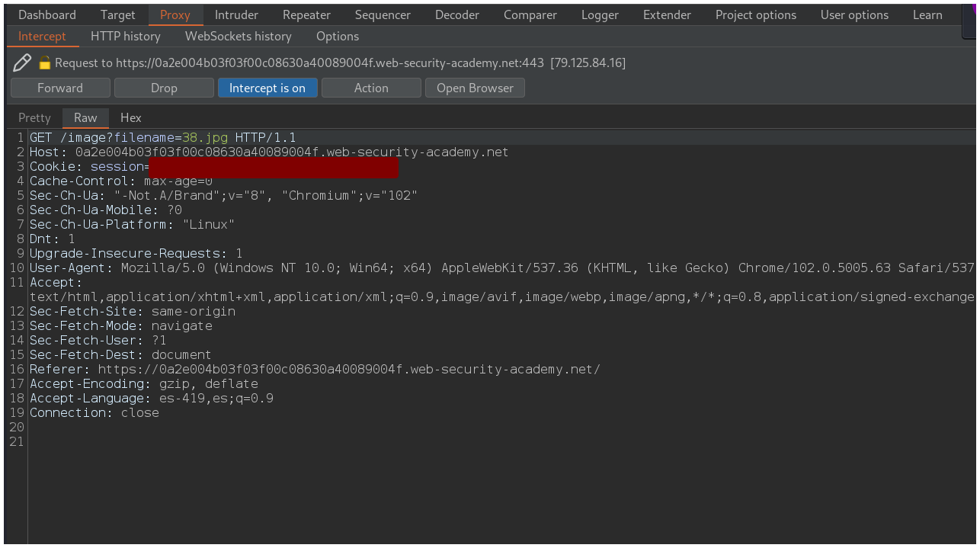Switch to the HTTP history tab

[x=125, y=36]
